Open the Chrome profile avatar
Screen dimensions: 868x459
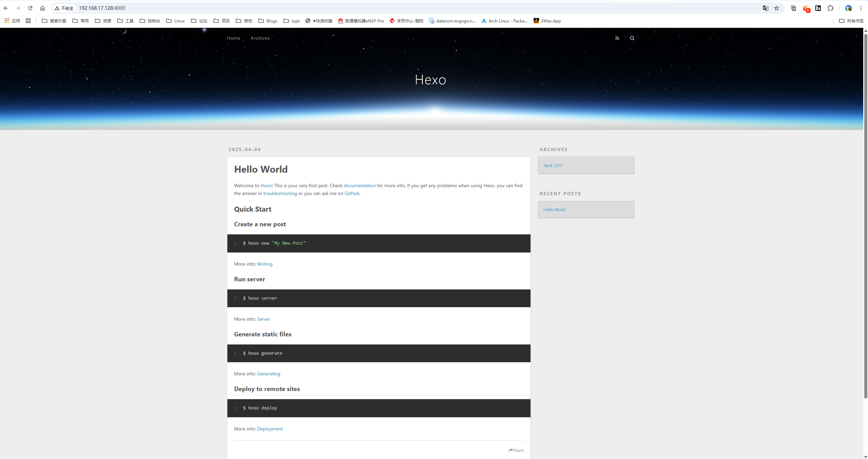pyautogui.click(x=848, y=8)
